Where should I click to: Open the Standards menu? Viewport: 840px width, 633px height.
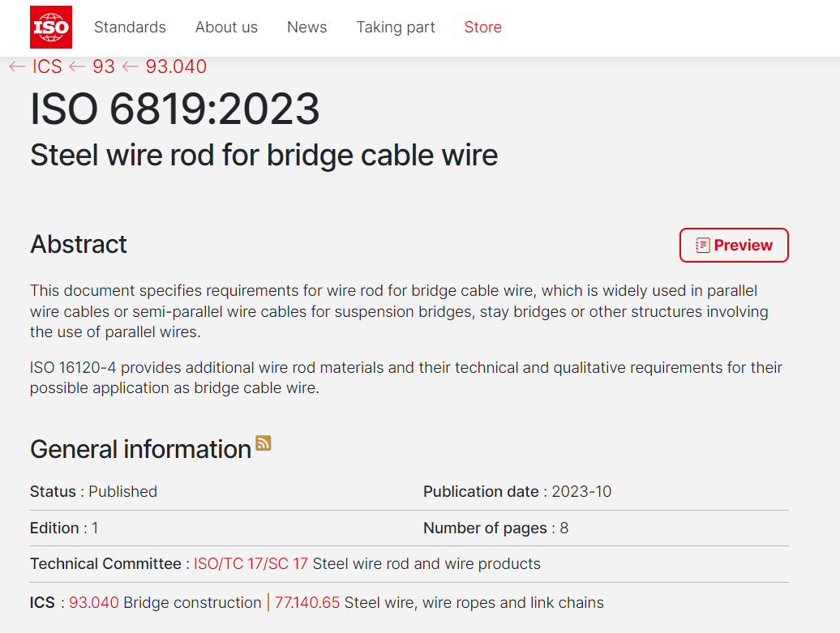130,27
